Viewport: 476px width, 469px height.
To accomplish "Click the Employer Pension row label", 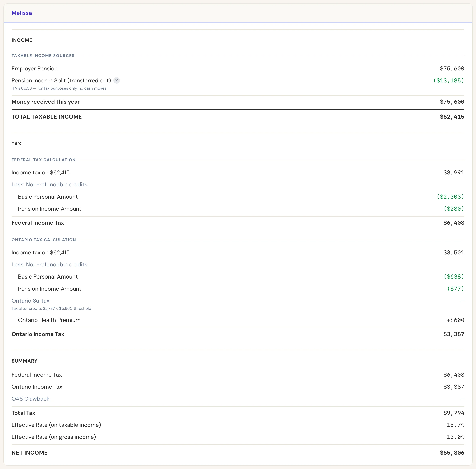I will 35,69.
